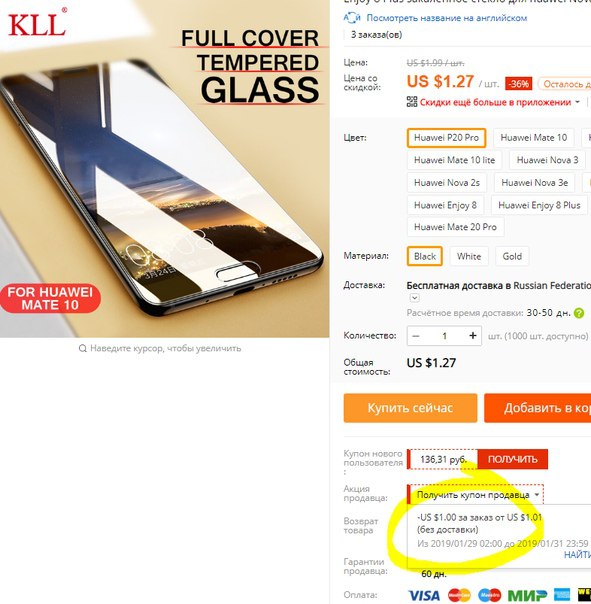Choose the Gold material option
591x604 pixels.
click(512, 257)
